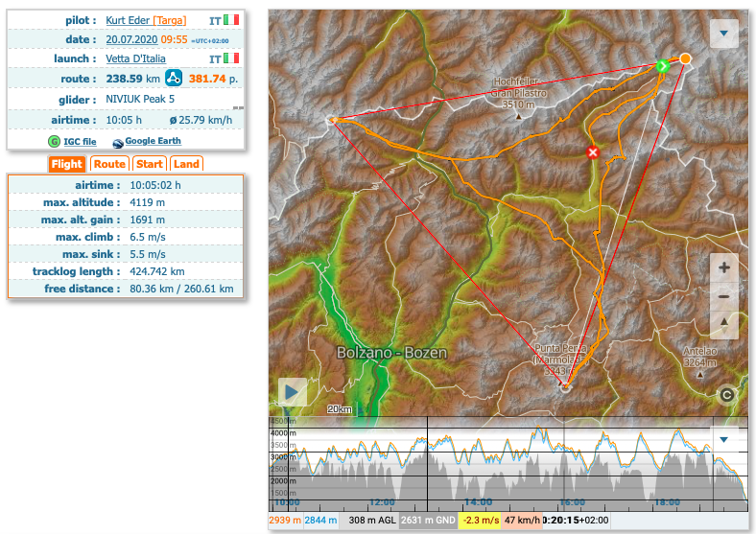
Task: Open the map layers dropdown arrow
Action: (723, 34)
